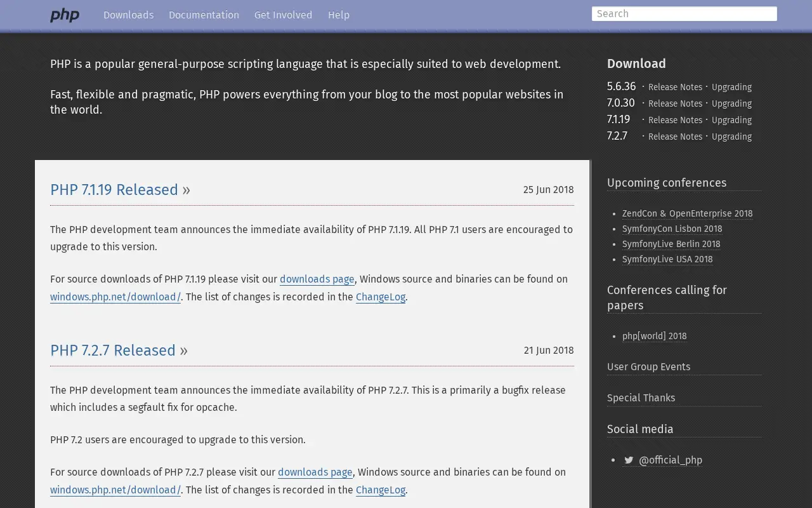Open the Downloads menu
Image resolution: width=812 pixels, height=508 pixels.
tap(128, 15)
